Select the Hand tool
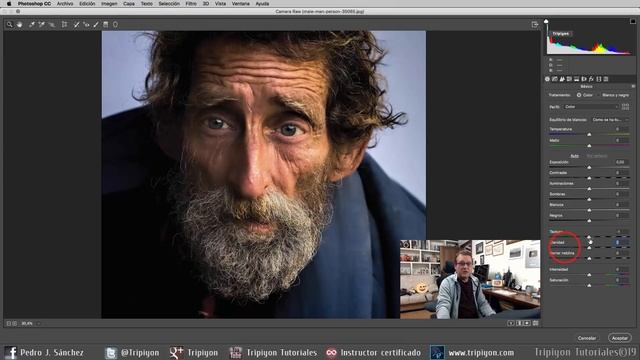640x360 pixels. click(19, 24)
